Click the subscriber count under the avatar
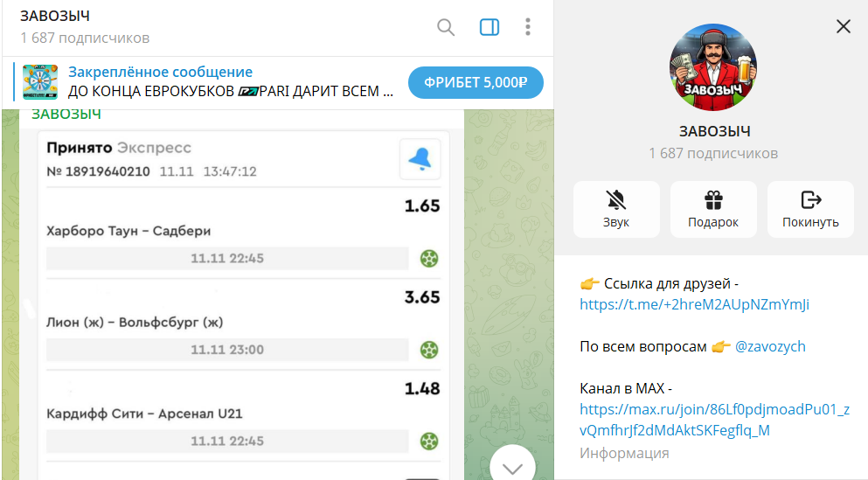The height and width of the screenshot is (480, 868). click(x=713, y=153)
